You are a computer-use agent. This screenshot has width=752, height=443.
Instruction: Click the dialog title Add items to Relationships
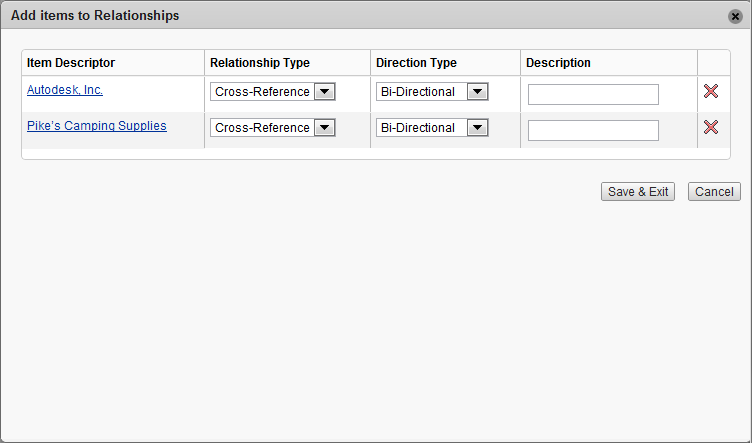[x=95, y=15]
